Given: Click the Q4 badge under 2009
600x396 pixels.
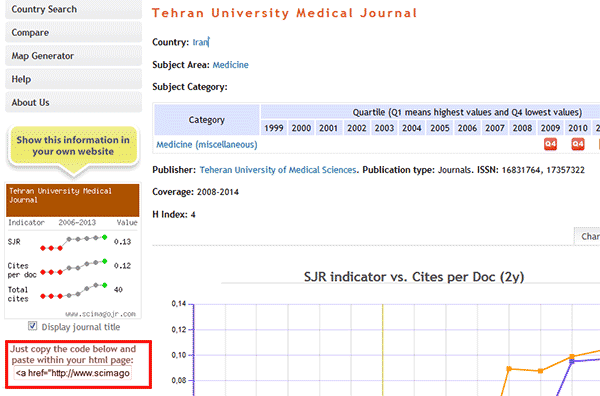Looking at the screenshot, I should tap(550, 144).
